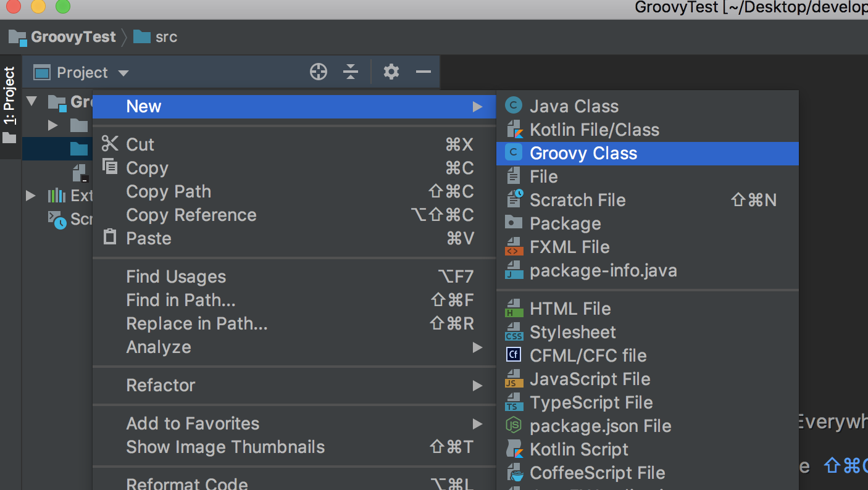Screen dimensions: 868x490
Task: Expand the first folder under GroovyTest
Action: click(x=53, y=125)
